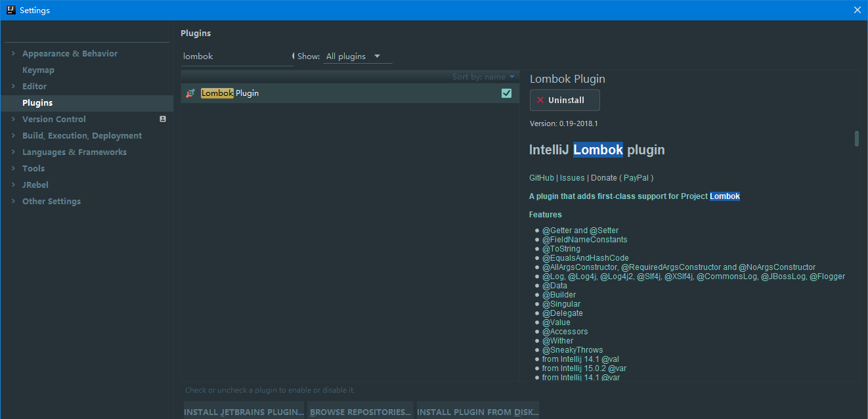Click the @FieldNameConstants feature item
Image resolution: width=868 pixels, height=419 pixels.
point(584,240)
